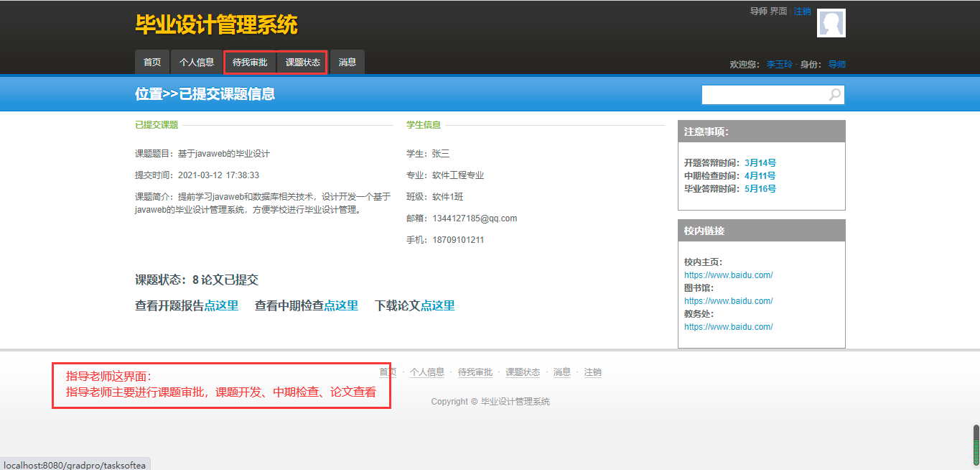The height and width of the screenshot is (470, 980).
Task: Click the search magnifier icon
Action: click(x=834, y=95)
